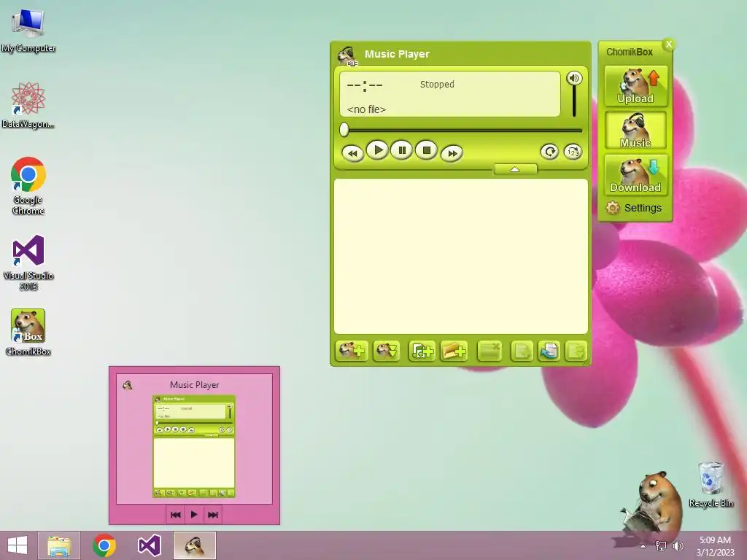Viewport: 747px width, 560px height.
Task: Open Settings in the ChomikBox panel
Action: 634,208
